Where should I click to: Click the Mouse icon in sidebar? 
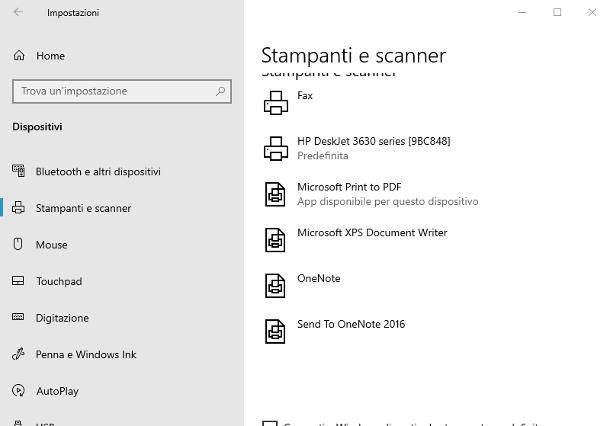coord(18,244)
